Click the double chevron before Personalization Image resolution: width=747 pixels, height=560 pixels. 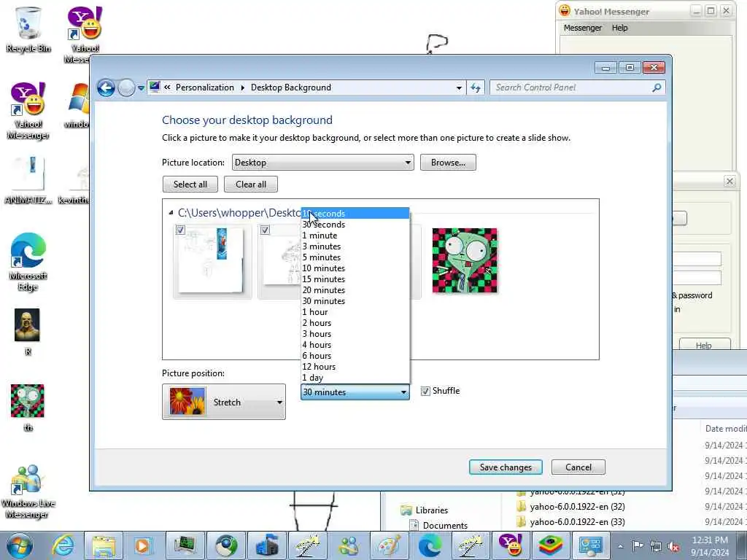coord(167,87)
